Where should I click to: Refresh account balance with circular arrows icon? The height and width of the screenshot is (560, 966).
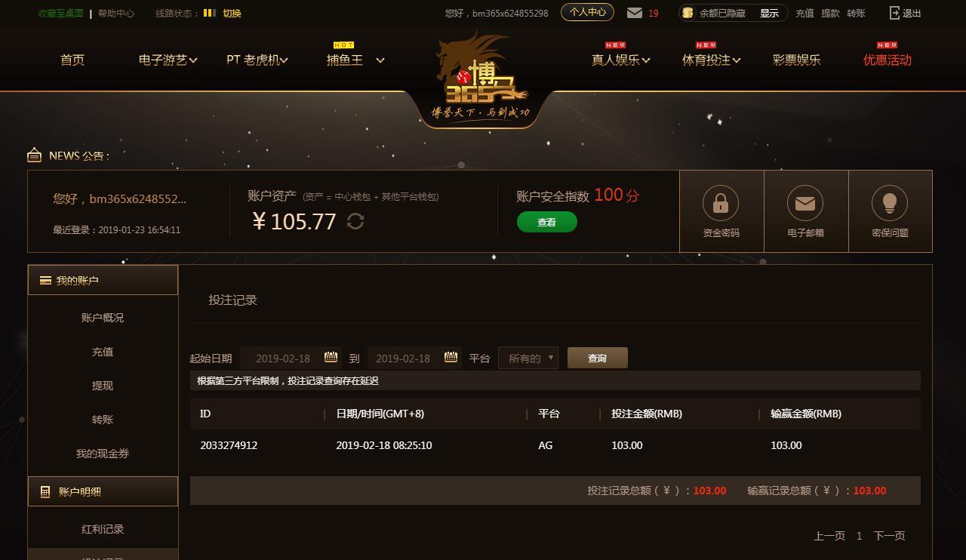(x=355, y=221)
